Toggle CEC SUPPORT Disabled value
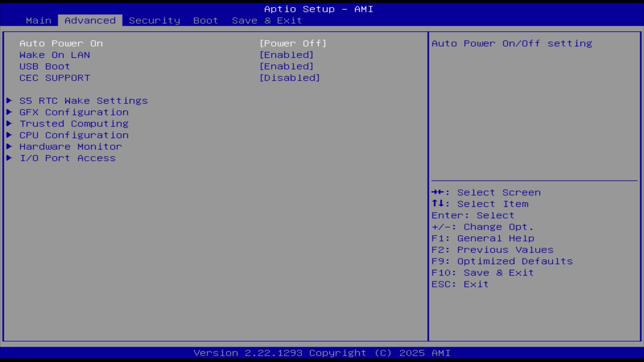This screenshot has width=644, height=362. pos(289,78)
